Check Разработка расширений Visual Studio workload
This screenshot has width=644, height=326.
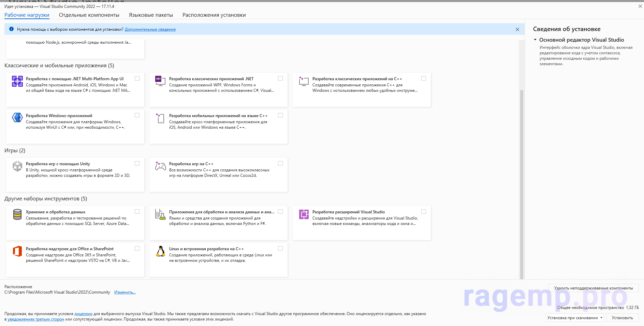tap(424, 212)
